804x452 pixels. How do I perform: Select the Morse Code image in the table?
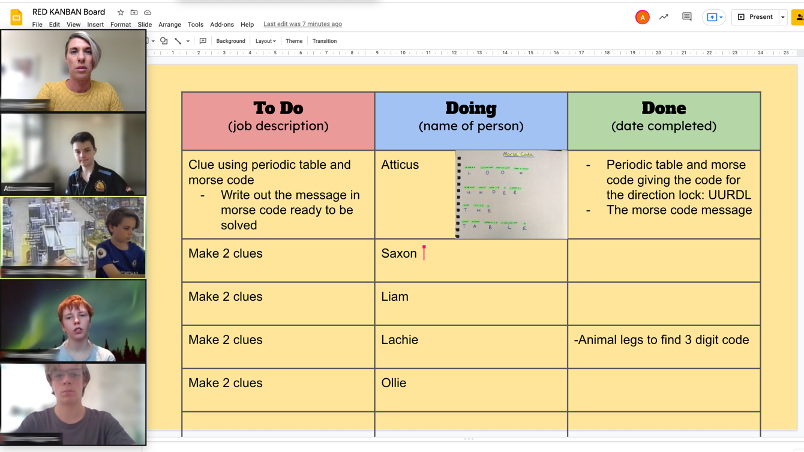point(511,194)
